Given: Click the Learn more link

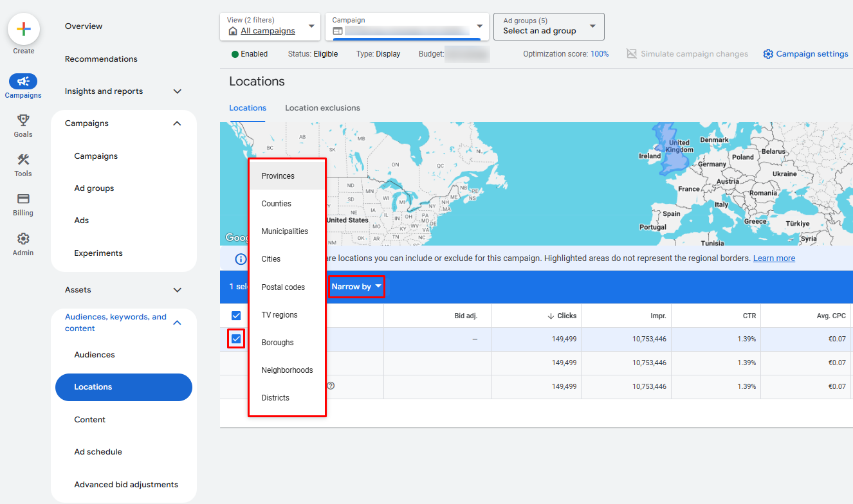Looking at the screenshot, I should (x=774, y=258).
